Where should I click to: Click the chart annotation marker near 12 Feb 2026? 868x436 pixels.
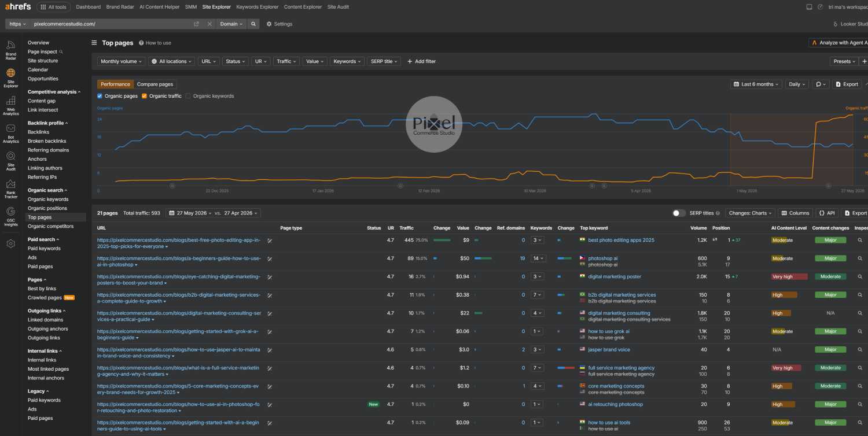[400, 186]
